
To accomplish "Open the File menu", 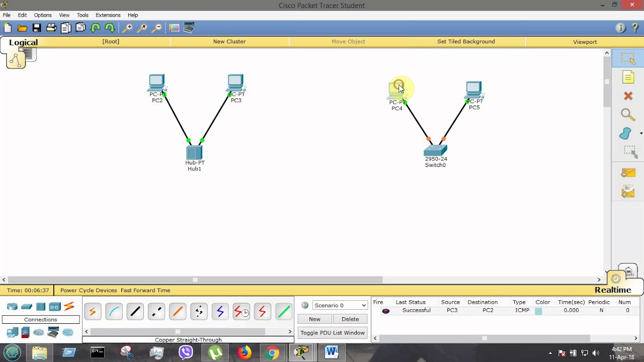I will [7, 15].
